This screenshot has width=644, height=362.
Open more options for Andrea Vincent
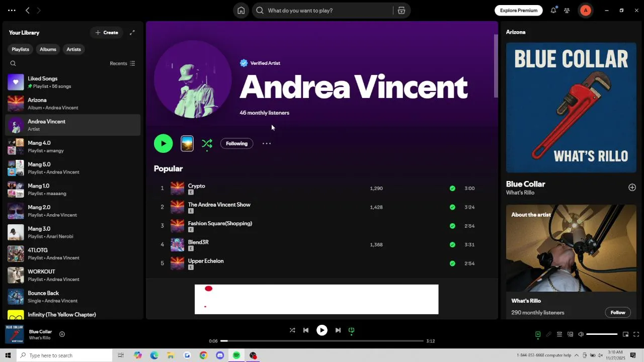(x=267, y=144)
